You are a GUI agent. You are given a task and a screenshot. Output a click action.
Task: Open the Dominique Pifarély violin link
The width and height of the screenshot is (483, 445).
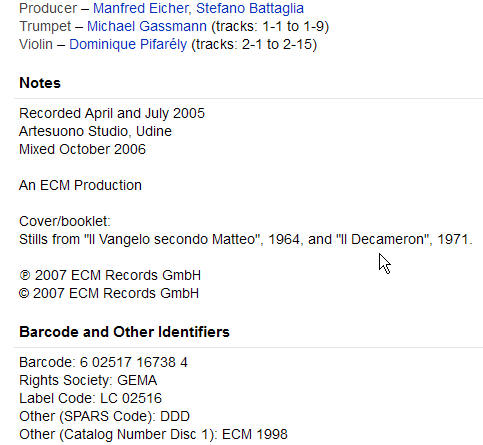tap(128, 44)
